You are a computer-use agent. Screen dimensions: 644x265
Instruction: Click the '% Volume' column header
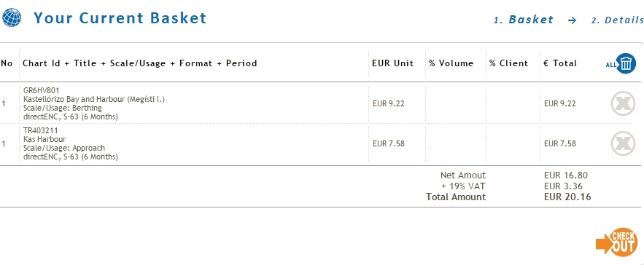(x=451, y=63)
